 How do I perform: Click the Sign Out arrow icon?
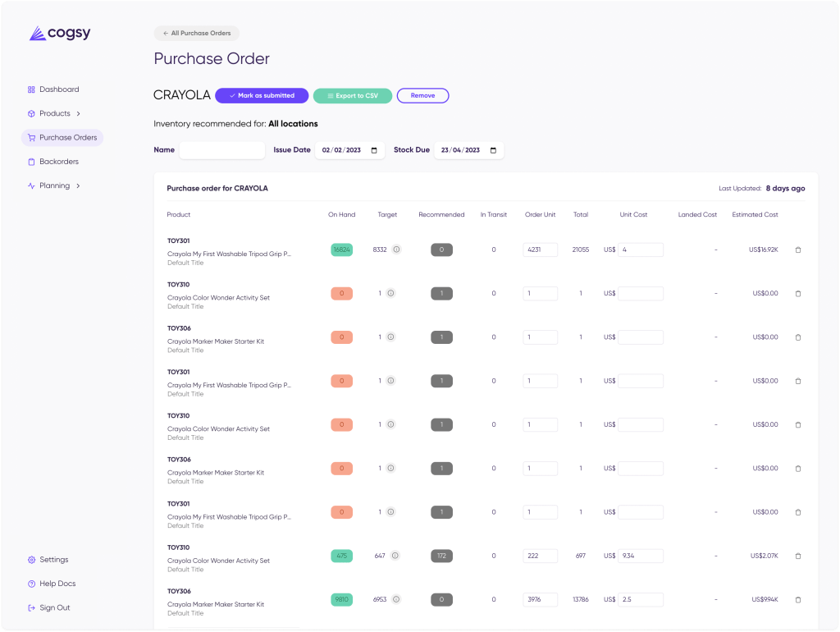click(30, 607)
